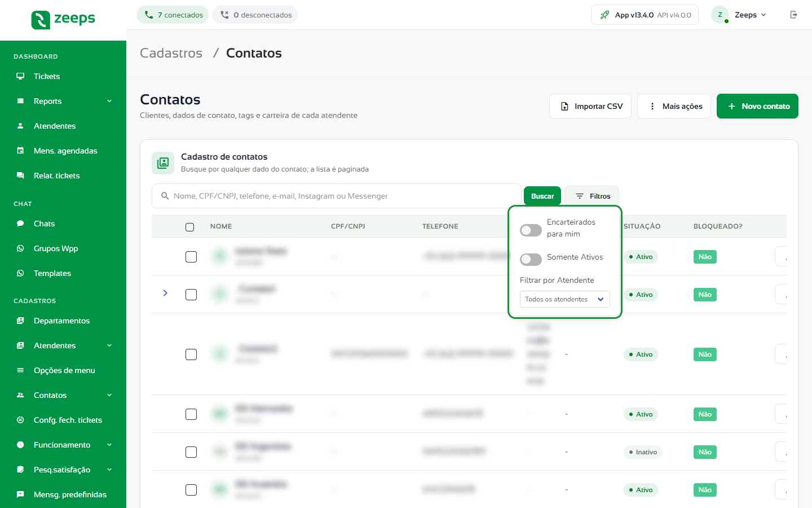Screen dimensions: 812x508
Task: Expand the Reports sidebar submenu
Action: click(x=109, y=101)
